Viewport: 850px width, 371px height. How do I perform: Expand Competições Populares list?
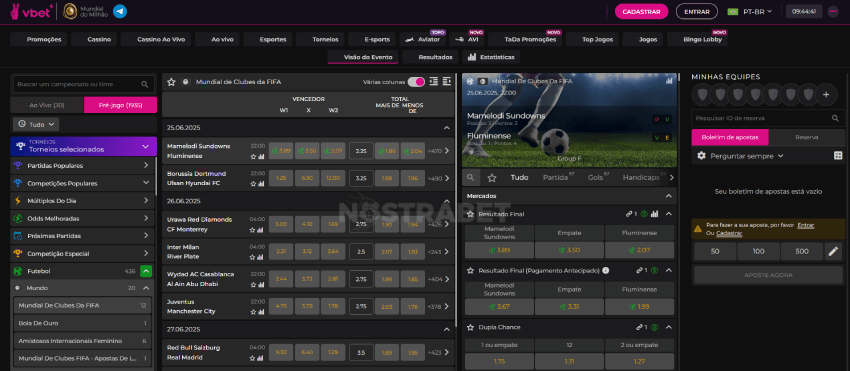(83, 183)
